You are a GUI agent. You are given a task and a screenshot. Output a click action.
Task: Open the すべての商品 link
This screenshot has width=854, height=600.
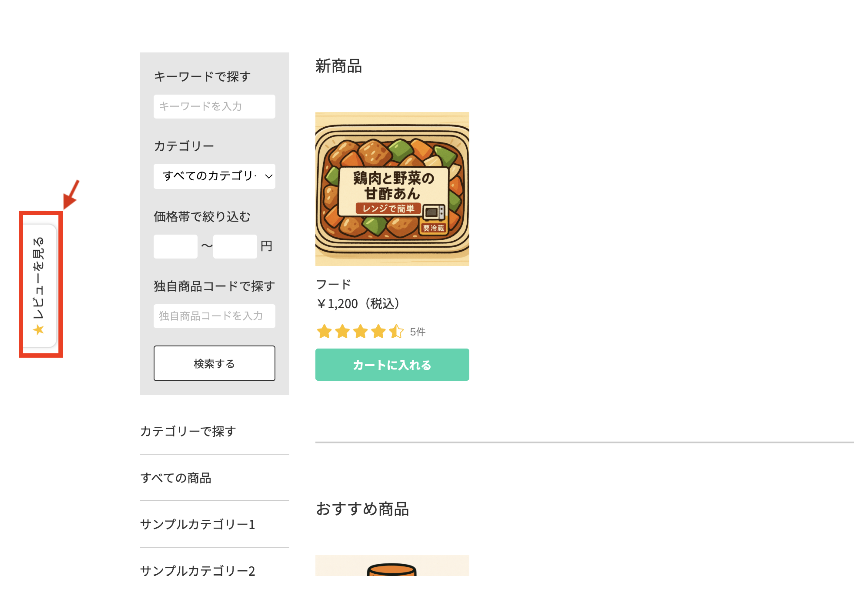click(x=176, y=478)
